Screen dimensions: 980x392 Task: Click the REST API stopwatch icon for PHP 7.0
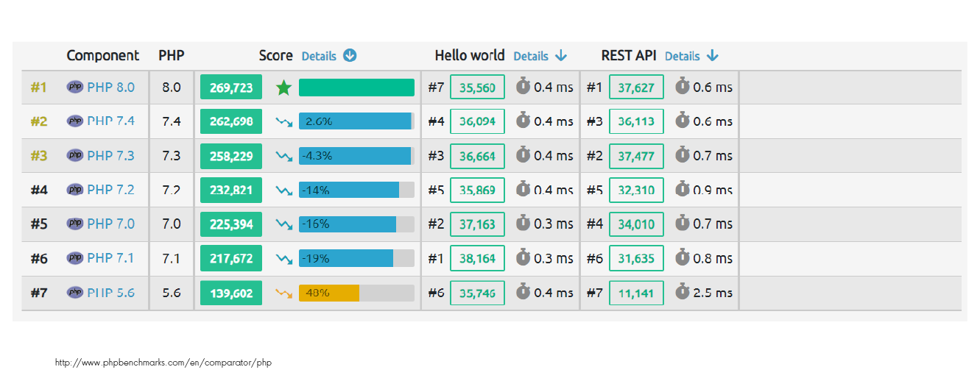pyautogui.click(x=683, y=223)
